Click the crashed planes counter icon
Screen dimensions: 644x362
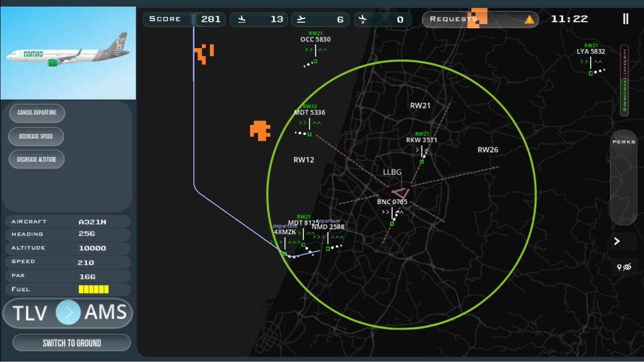[363, 19]
